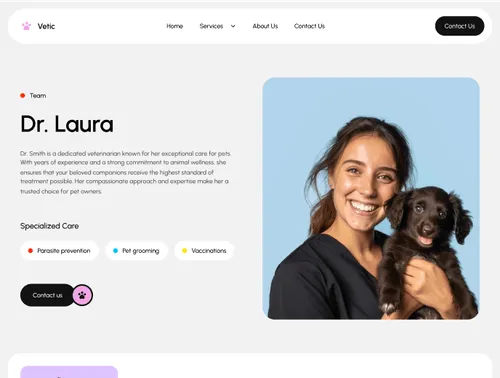The width and height of the screenshot is (500, 378).
Task: Click the Dr. Laura heading
Action: click(67, 124)
